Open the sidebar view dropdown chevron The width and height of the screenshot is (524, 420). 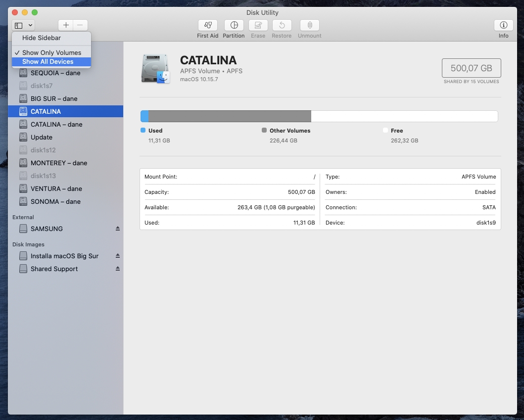(30, 25)
